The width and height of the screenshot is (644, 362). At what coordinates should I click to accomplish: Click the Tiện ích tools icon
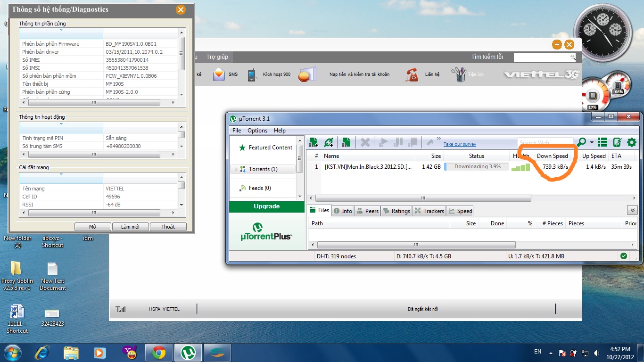click(x=458, y=74)
